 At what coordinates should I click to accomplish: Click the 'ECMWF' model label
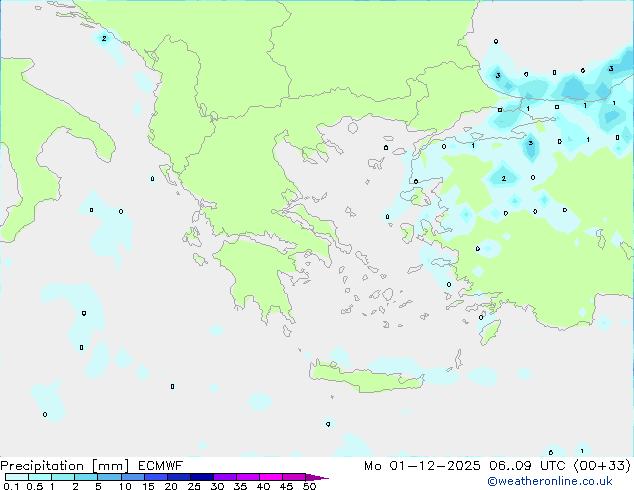click(x=161, y=466)
